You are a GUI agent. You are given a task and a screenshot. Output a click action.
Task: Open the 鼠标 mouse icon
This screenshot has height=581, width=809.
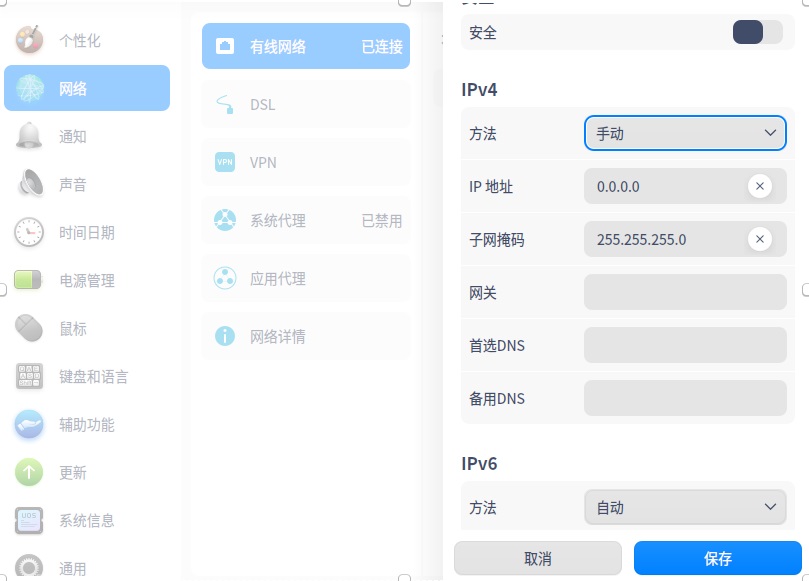coord(29,328)
